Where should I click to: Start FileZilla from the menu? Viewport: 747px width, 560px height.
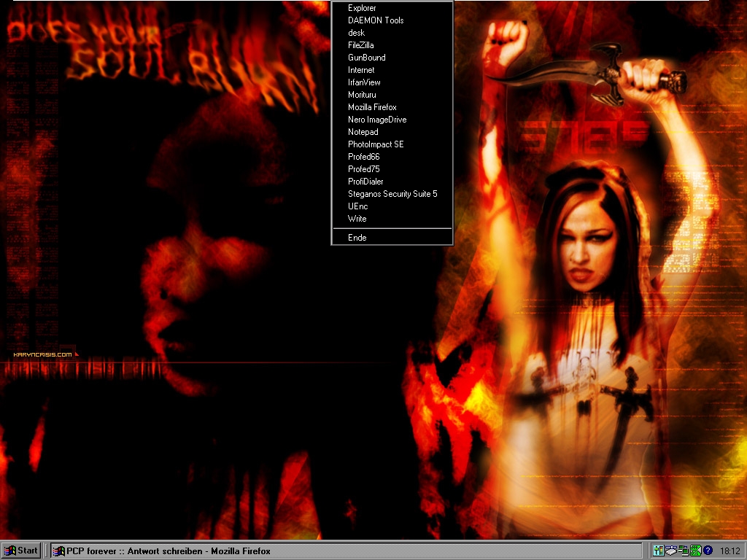(392, 45)
